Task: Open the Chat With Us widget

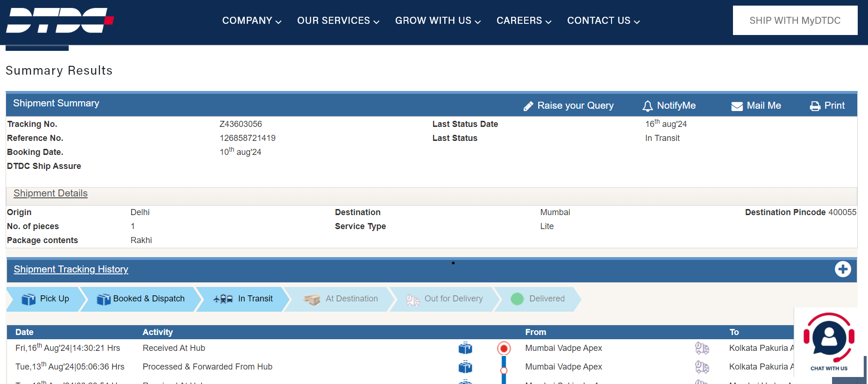Action: tap(829, 342)
